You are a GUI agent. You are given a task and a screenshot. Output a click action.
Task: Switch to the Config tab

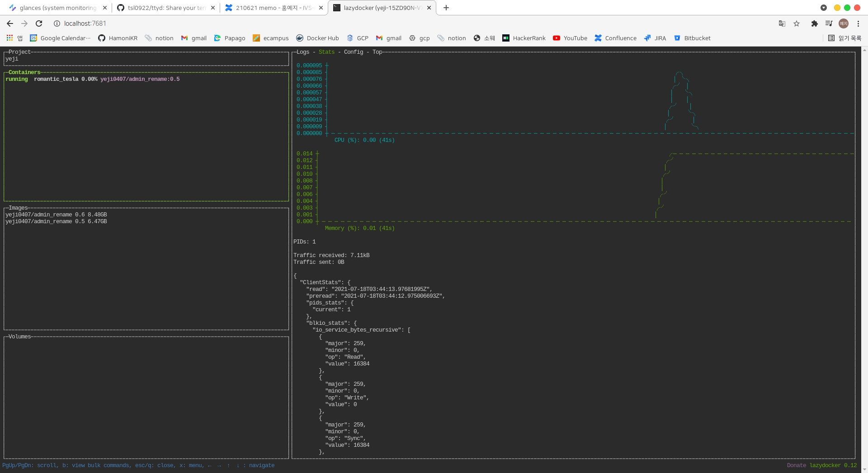click(x=353, y=52)
